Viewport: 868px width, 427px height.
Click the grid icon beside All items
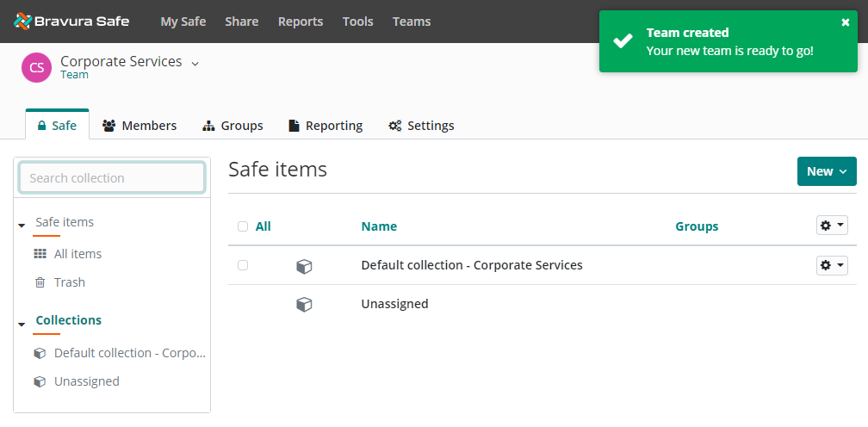click(40, 254)
